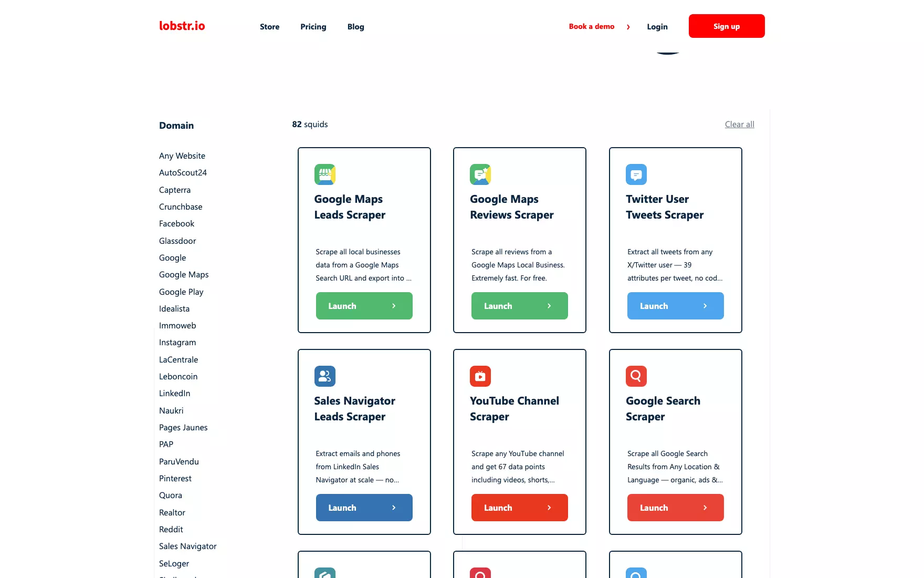The image size is (924, 578).
Task: Filter by Crunchbase domain
Action: (180, 207)
